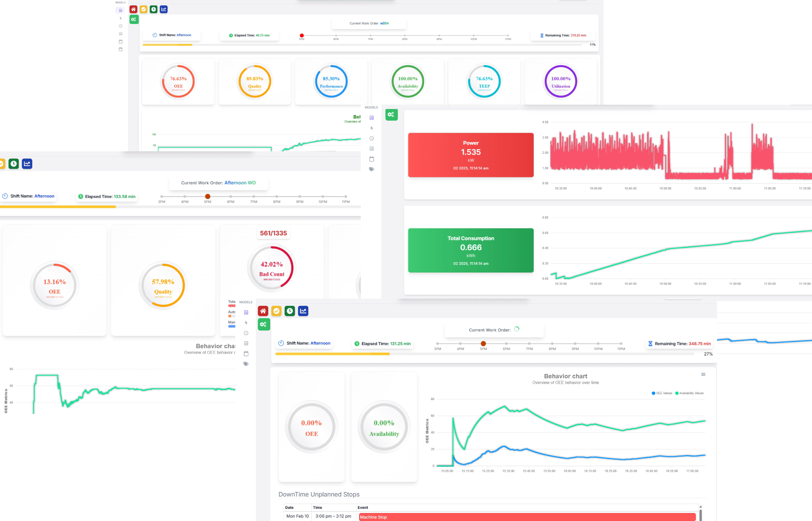Image resolution: width=812 pixels, height=521 pixels.
Task: Click the red Machine Stop event bar
Action: pos(527,517)
